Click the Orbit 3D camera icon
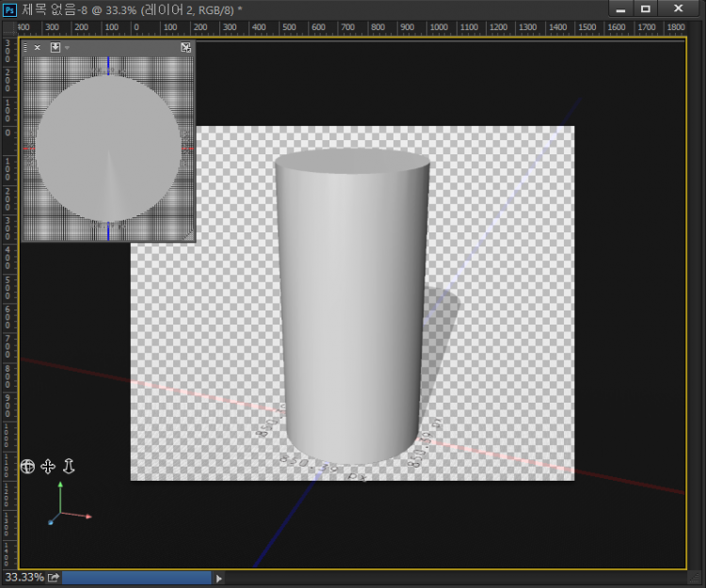Image resolution: width=706 pixels, height=588 pixels. click(27, 466)
